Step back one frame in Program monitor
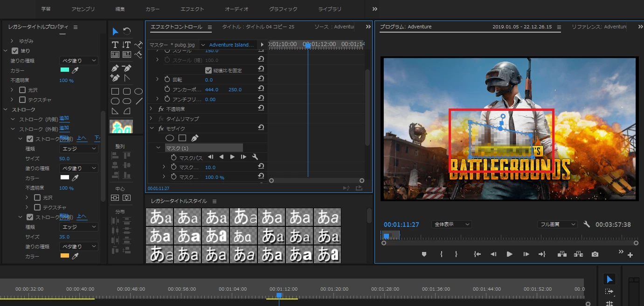Viewport: 644px width, 306px height. tap(493, 254)
